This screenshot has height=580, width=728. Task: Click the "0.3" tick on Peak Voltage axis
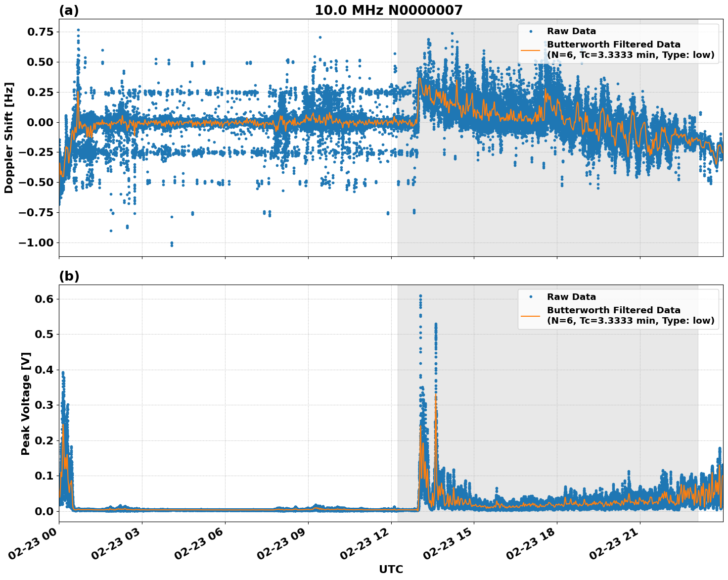[x=45, y=405]
